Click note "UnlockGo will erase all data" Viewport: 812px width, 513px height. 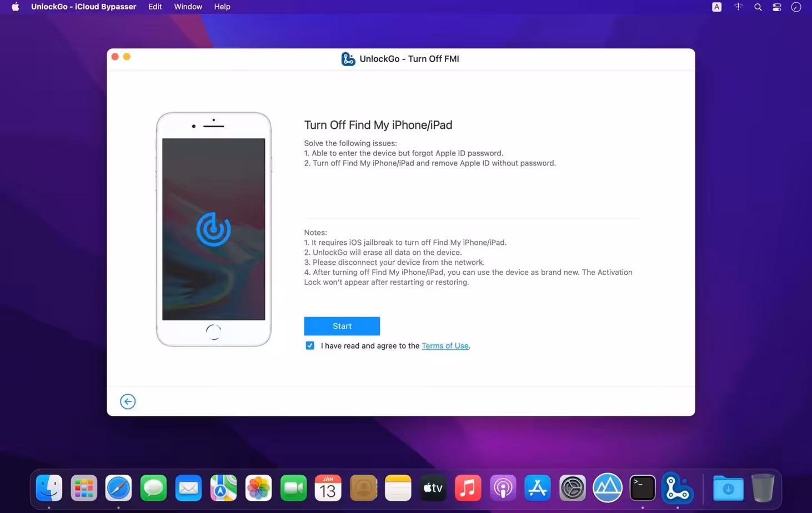pyautogui.click(x=383, y=252)
